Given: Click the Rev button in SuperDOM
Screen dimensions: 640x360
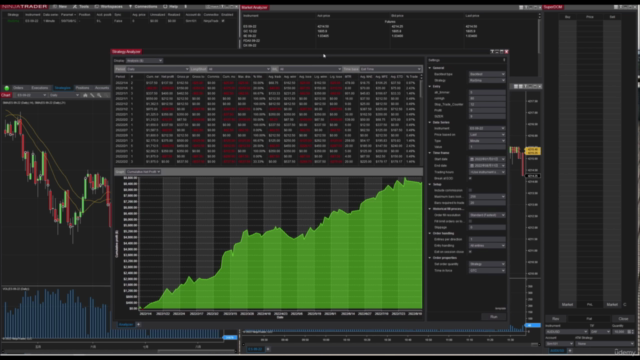Looking at the screenshot, I should coord(556,319).
